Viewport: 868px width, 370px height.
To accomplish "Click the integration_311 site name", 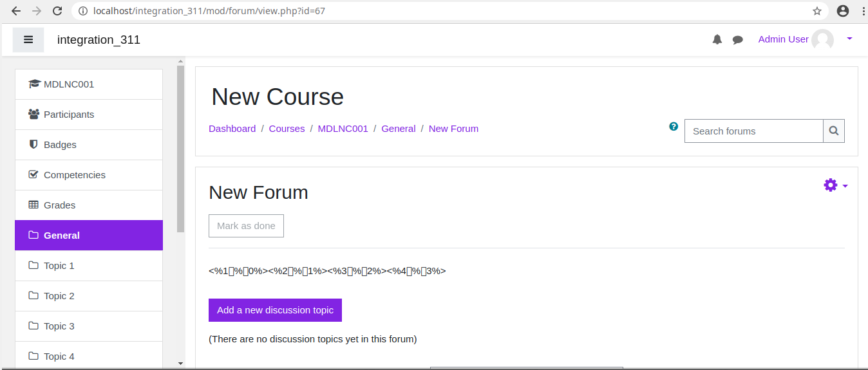I will pyautogui.click(x=99, y=40).
